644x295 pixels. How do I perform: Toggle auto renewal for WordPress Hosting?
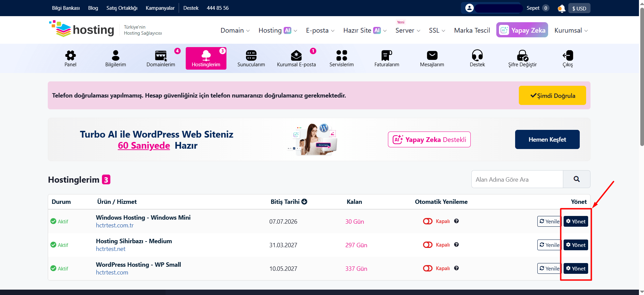pos(428,268)
